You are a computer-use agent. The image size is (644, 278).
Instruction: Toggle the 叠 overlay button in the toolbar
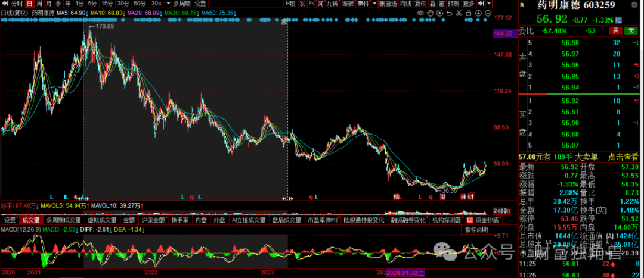[x=432, y=4]
